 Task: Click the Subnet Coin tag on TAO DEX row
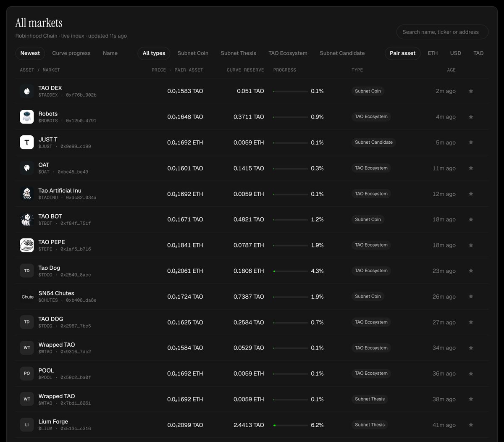[368, 91]
